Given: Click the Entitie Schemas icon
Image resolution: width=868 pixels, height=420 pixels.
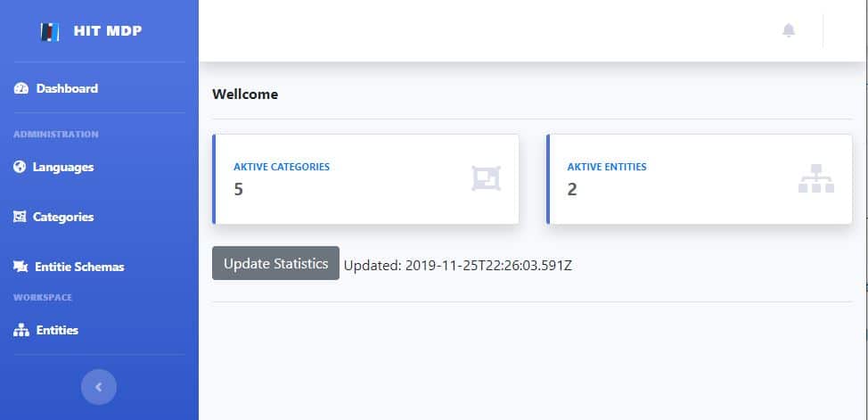Looking at the screenshot, I should click(20, 267).
